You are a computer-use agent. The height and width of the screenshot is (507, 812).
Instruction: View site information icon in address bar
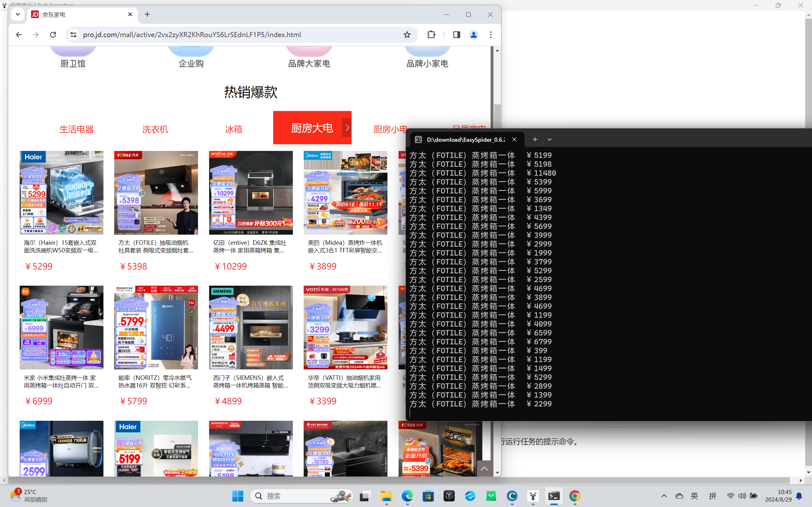pos(74,35)
